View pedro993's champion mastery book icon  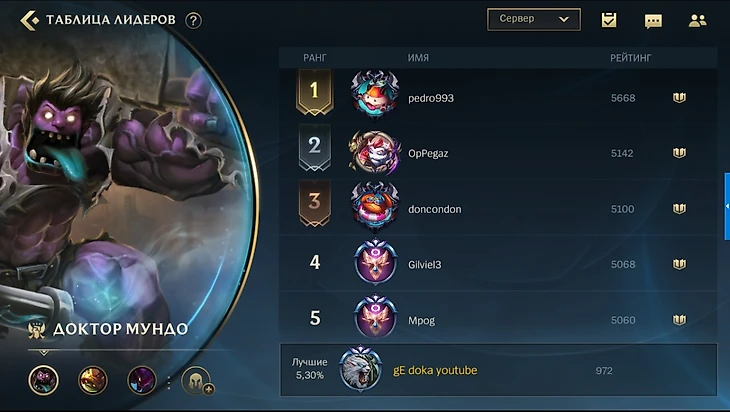679,98
